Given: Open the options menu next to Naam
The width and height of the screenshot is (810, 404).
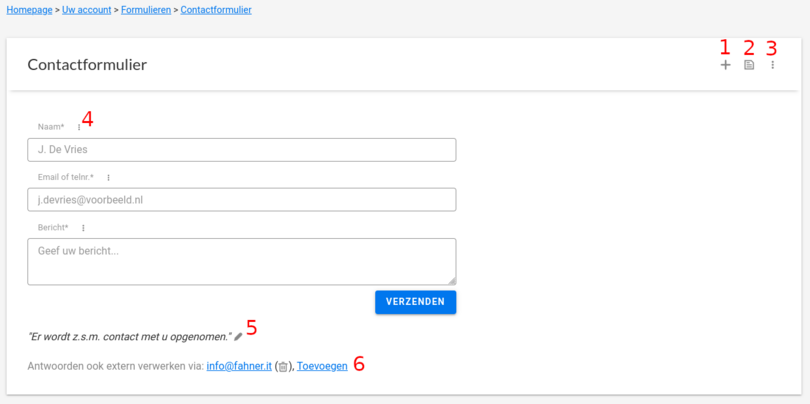Looking at the screenshot, I should click(79, 127).
